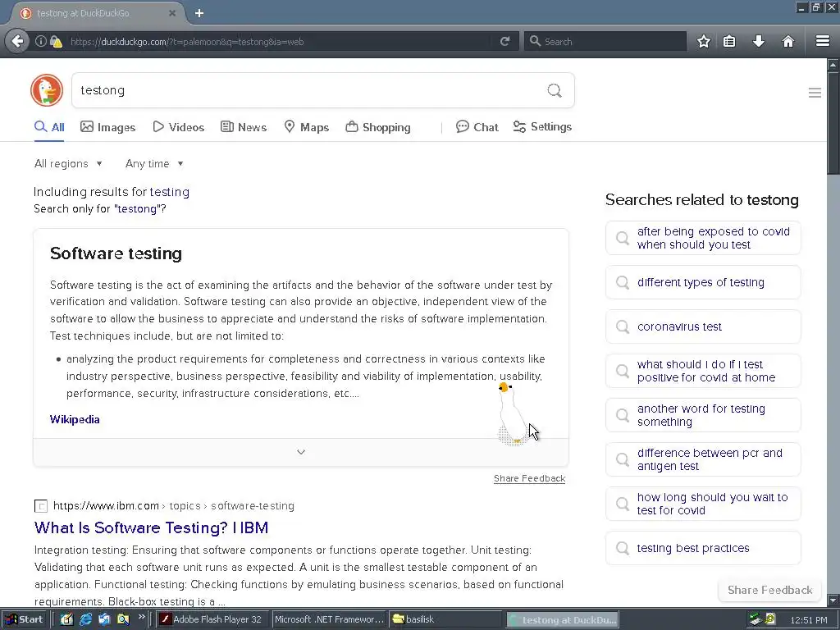Click the page scrollbar down arrow
The image size is (840, 630).
(833, 600)
